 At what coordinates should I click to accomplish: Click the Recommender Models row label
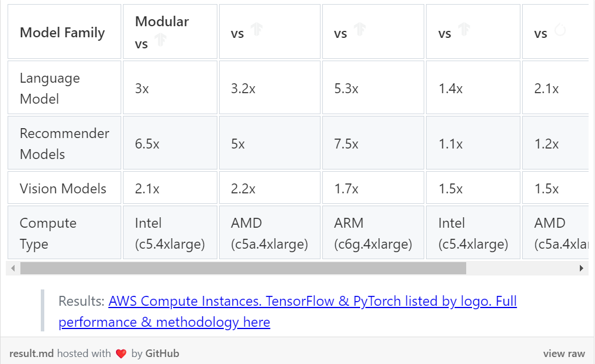tap(64, 143)
